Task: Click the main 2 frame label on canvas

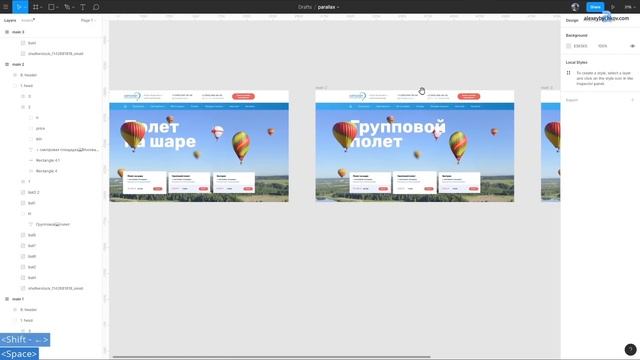Action: (322, 88)
